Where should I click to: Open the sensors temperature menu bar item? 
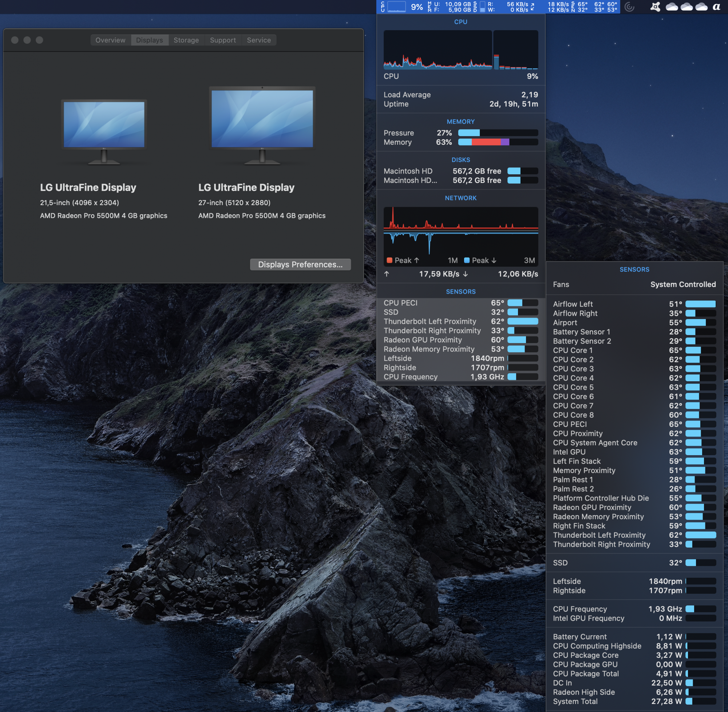(597, 7)
